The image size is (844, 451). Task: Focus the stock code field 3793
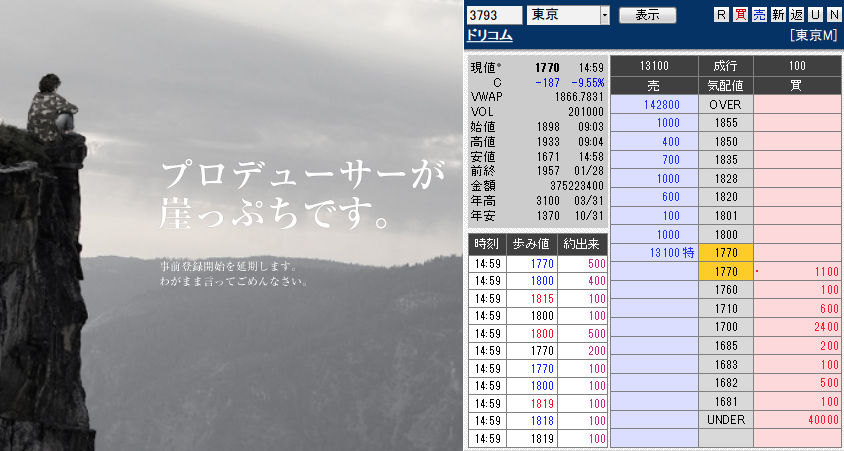pos(494,15)
